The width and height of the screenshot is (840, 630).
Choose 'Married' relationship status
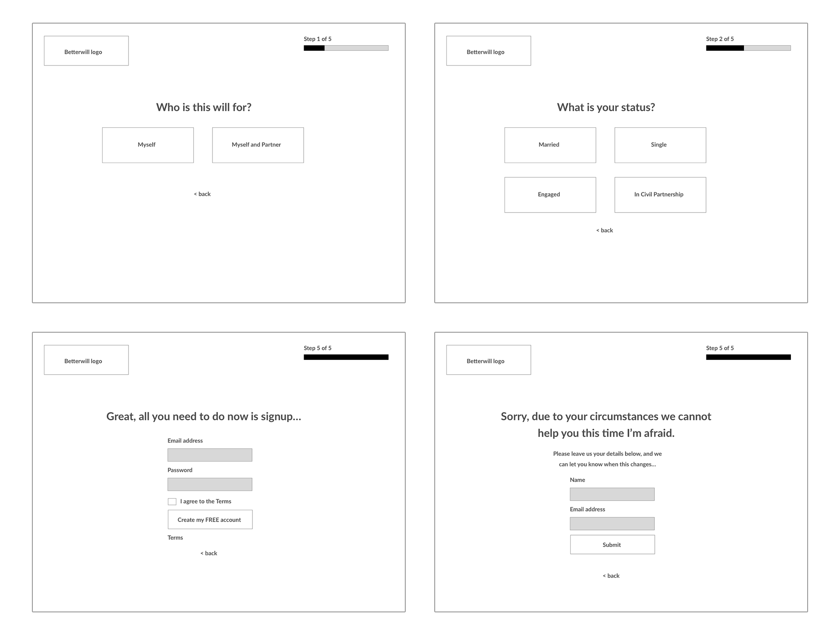550,144
